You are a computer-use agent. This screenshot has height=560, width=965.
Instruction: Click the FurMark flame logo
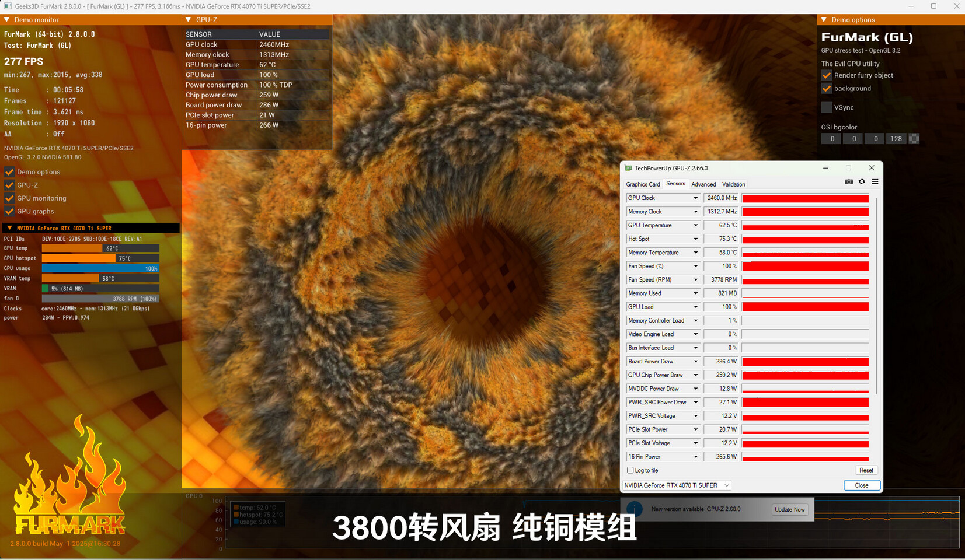(x=70, y=478)
